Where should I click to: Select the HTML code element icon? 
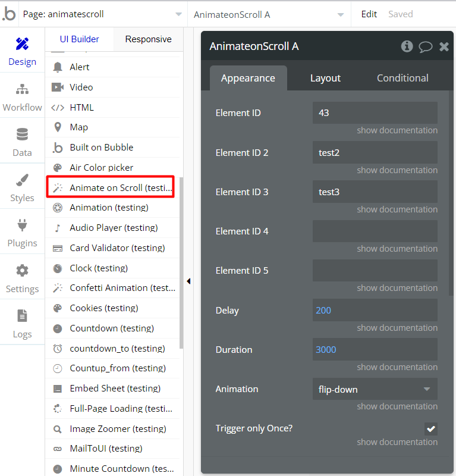pos(58,108)
